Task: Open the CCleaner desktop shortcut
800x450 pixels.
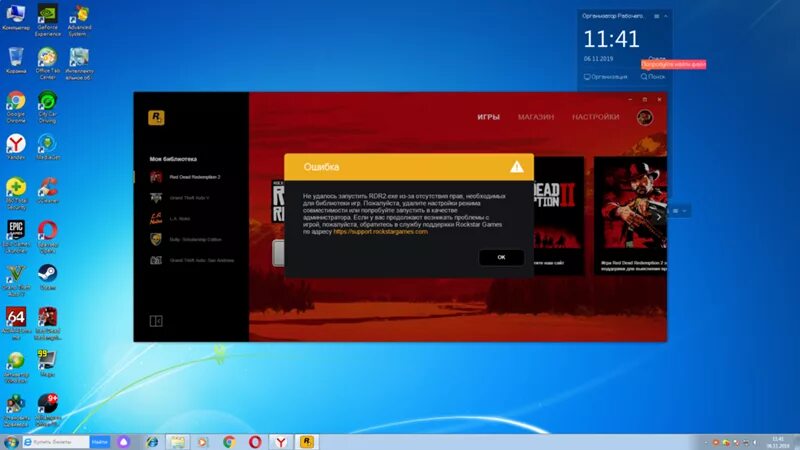Action: point(47,190)
